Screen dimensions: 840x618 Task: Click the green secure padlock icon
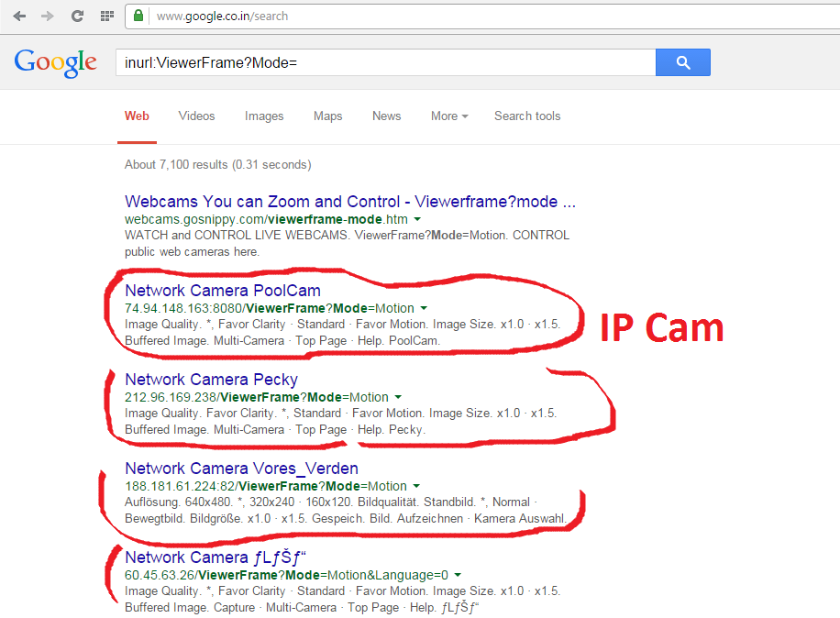point(138,16)
